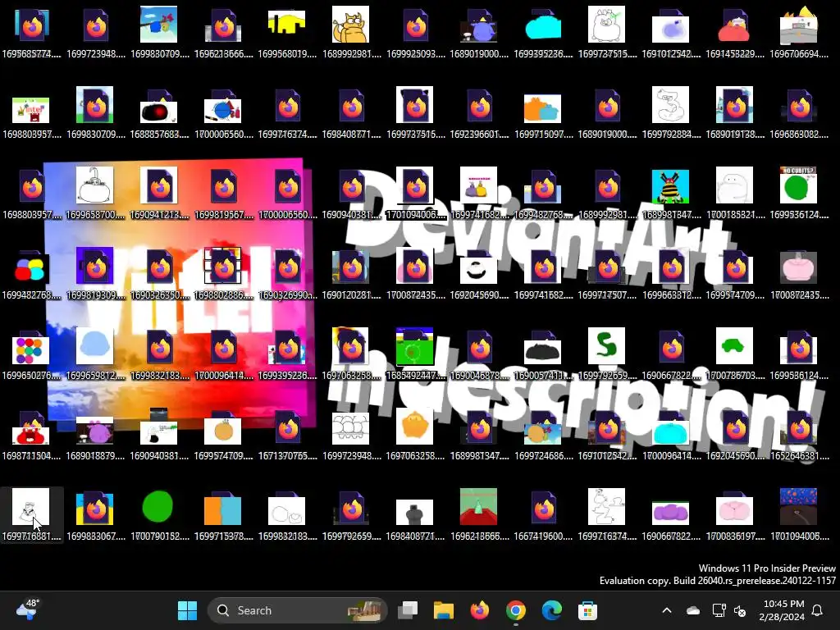
Task: Select the Firefox file 1699663312
Action: coord(670,273)
